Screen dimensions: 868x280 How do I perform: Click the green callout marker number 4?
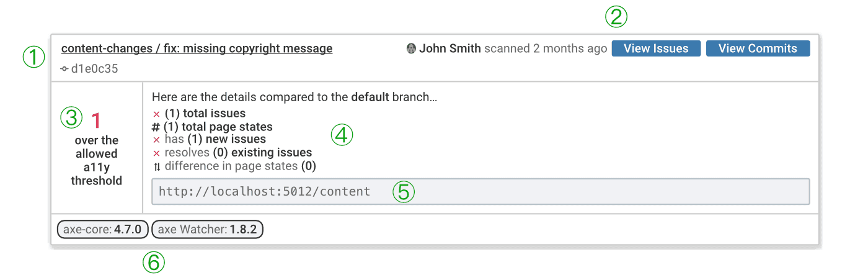click(342, 134)
